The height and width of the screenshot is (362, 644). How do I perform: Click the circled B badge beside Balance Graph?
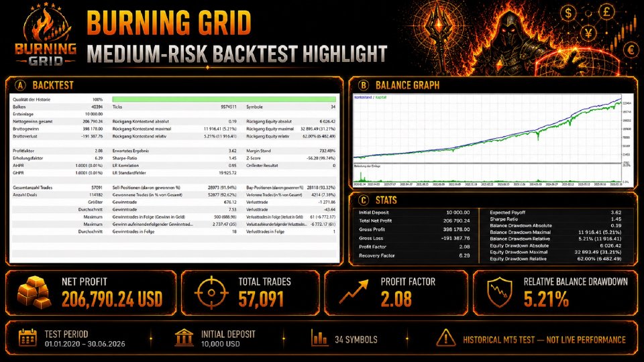[x=363, y=85]
